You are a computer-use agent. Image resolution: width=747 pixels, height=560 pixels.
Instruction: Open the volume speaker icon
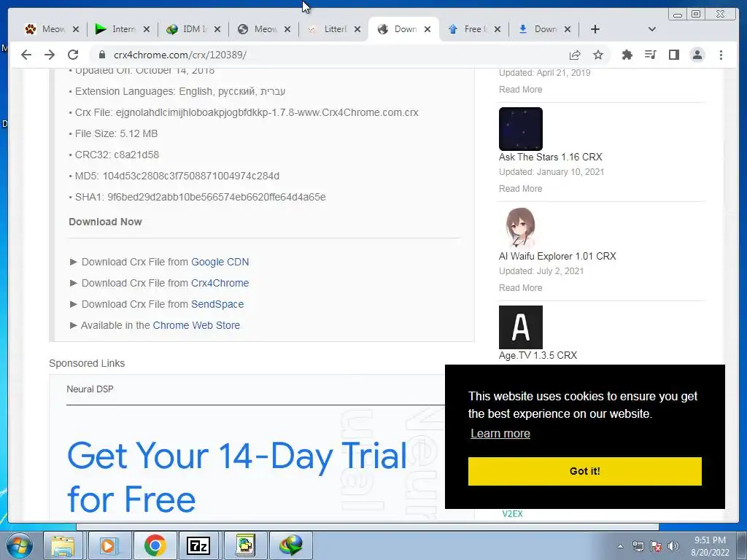(x=673, y=546)
